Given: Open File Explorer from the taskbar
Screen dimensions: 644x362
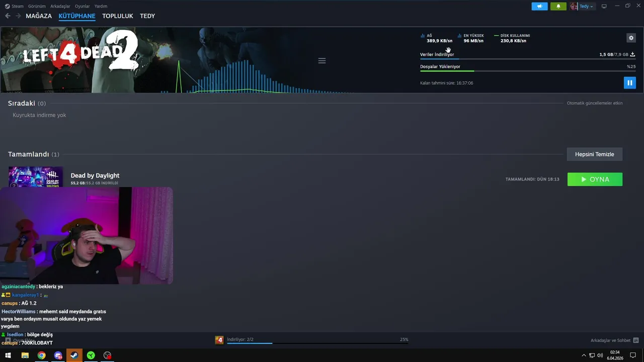Looking at the screenshot, I should [25, 355].
